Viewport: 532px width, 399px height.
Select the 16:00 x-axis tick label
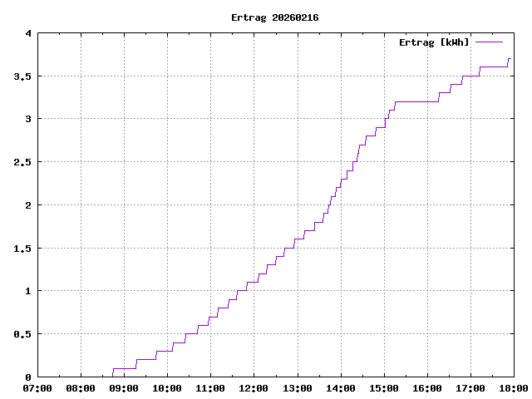(426, 388)
